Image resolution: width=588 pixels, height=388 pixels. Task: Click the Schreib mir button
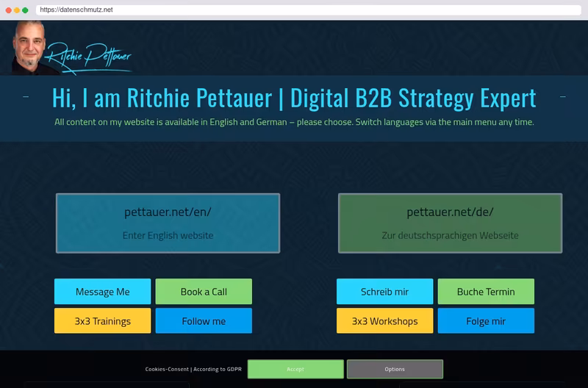tap(384, 291)
